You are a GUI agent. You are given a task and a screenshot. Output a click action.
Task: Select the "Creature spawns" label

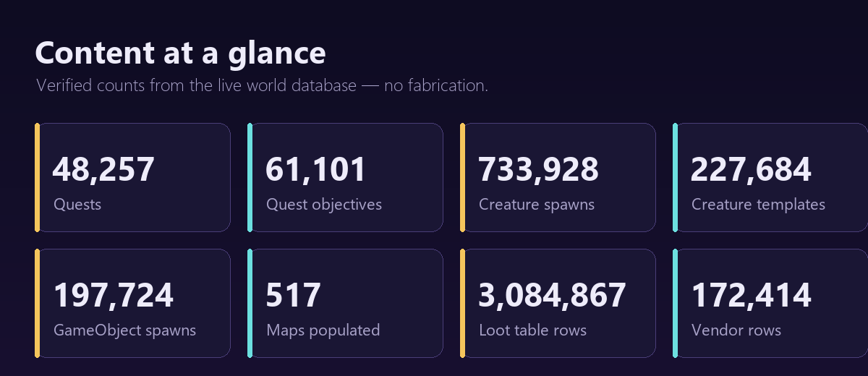pos(537,205)
